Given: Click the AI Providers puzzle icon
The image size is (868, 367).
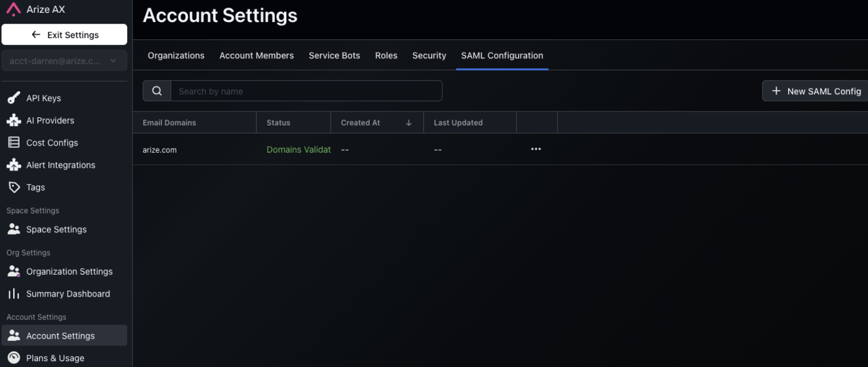Looking at the screenshot, I should coord(13,120).
